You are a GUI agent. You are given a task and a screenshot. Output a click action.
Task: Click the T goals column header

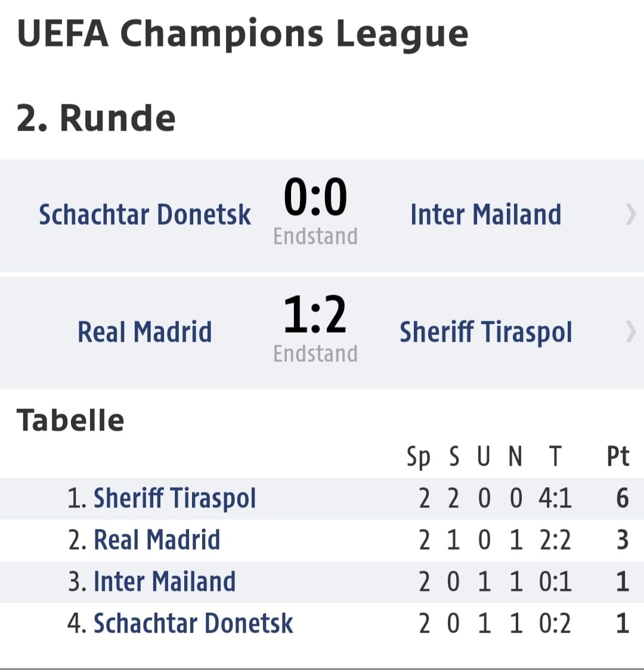click(x=555, y=457)
